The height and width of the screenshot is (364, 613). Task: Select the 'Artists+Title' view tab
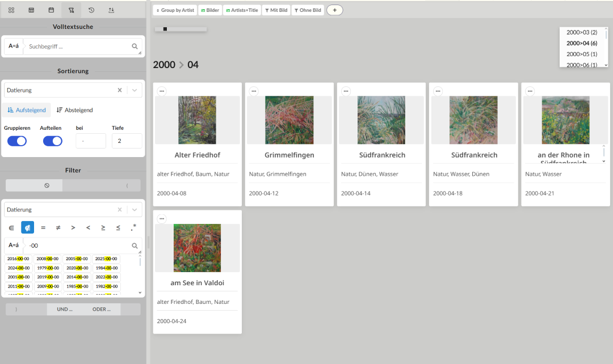[x=242, y=10]
